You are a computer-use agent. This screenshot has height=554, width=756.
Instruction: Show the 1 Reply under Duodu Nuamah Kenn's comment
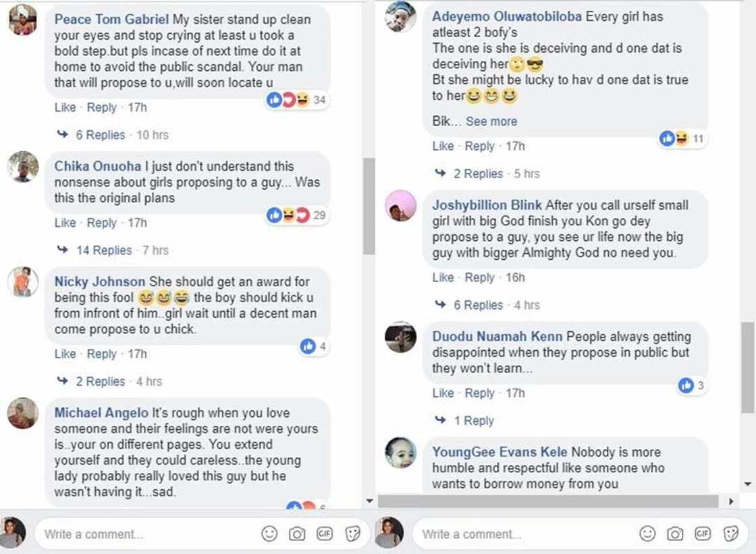click(x=475, y=420)
